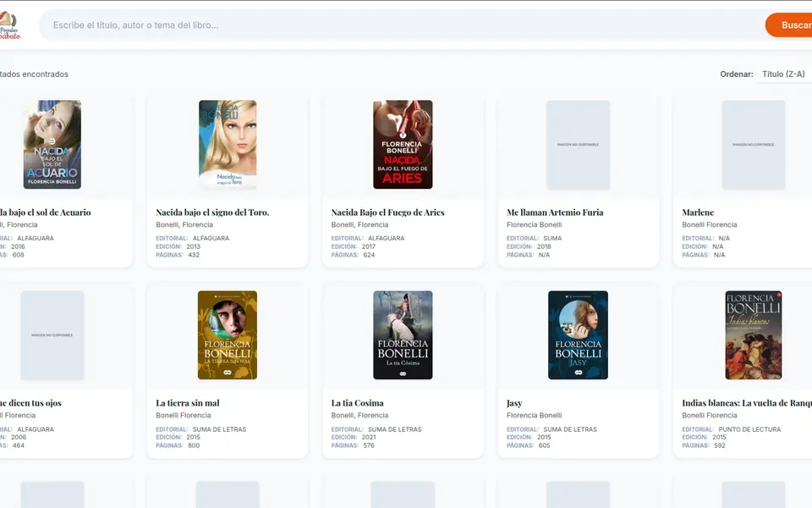
Task: Select the title 'Jasy'
Action: (x=514, y=403)
